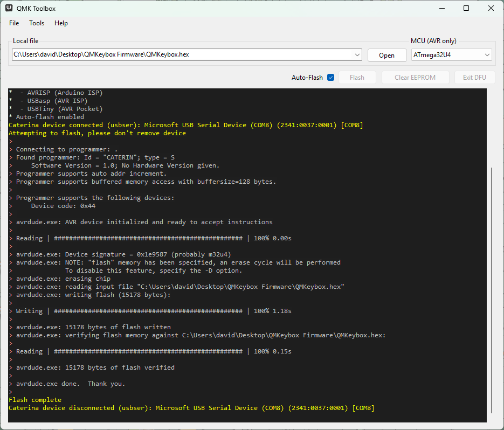504x430 pixels.
Task: Click the "avrdude.exe: erasing chip" line
Action: pos(63,279)
